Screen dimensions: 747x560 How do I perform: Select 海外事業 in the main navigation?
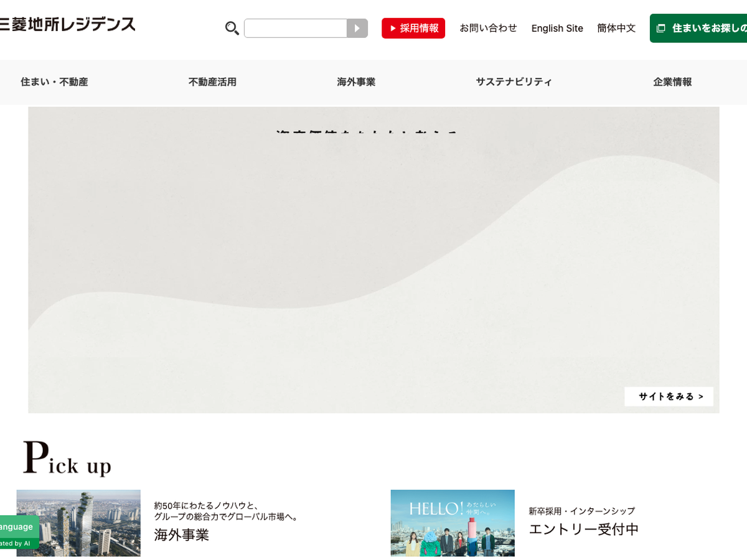[x=356, y=82]
